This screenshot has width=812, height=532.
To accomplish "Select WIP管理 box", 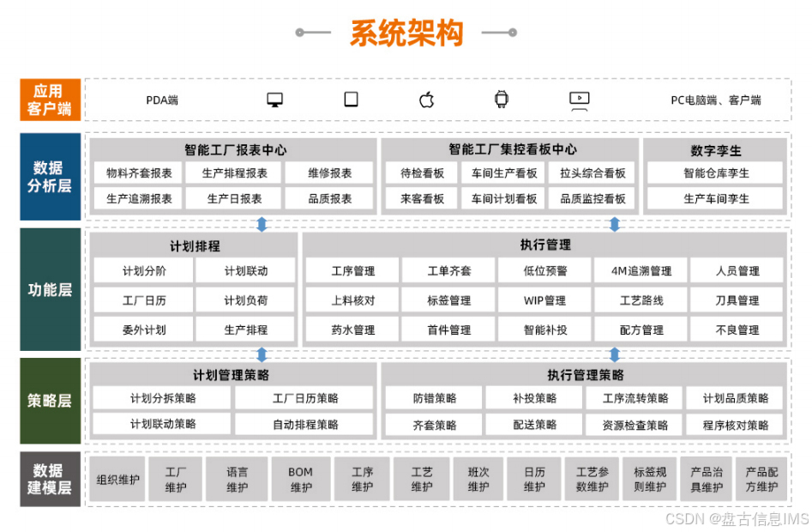I will click(544, 300).
